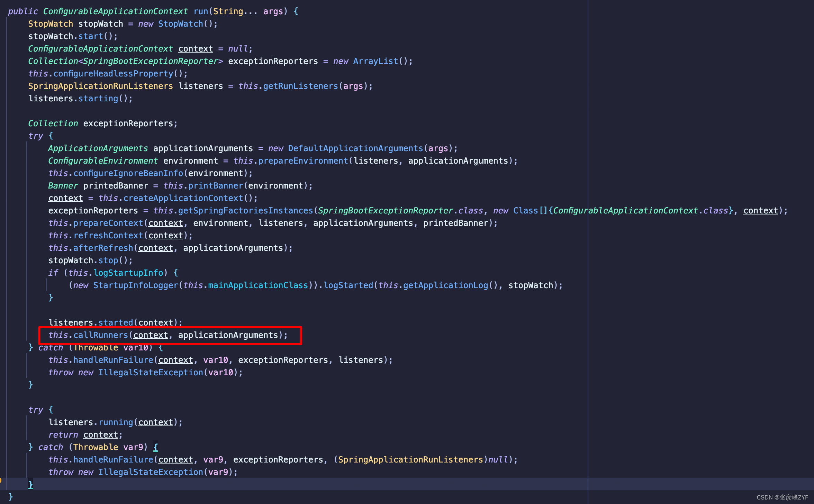
Task: Click 'configureHeadlessProperty' method call
Action: [x=113, y=74]
